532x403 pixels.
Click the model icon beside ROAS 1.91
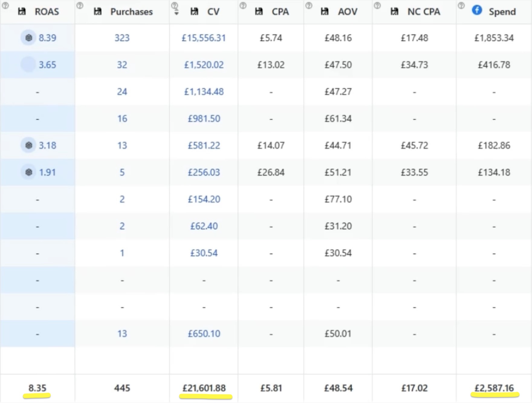(28, 172)
